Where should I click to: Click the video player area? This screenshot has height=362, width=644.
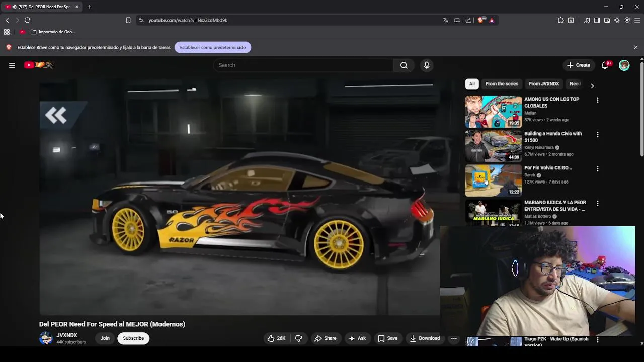(239, 196)
